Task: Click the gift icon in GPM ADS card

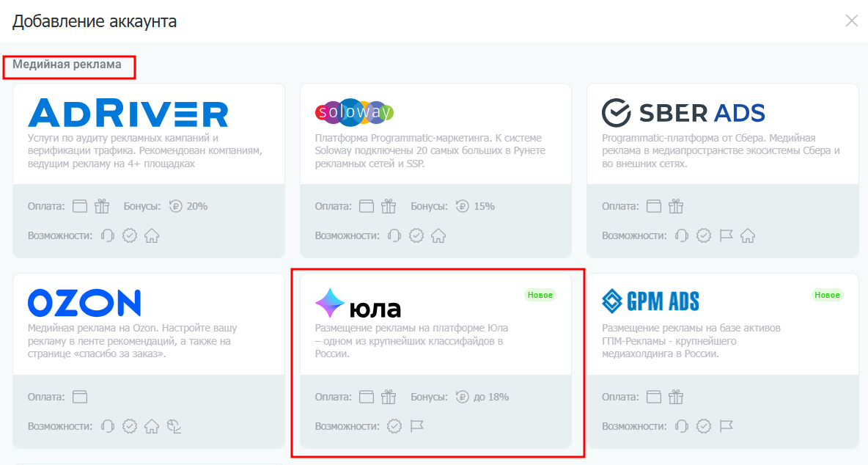Action: click(x=676, y=397)
